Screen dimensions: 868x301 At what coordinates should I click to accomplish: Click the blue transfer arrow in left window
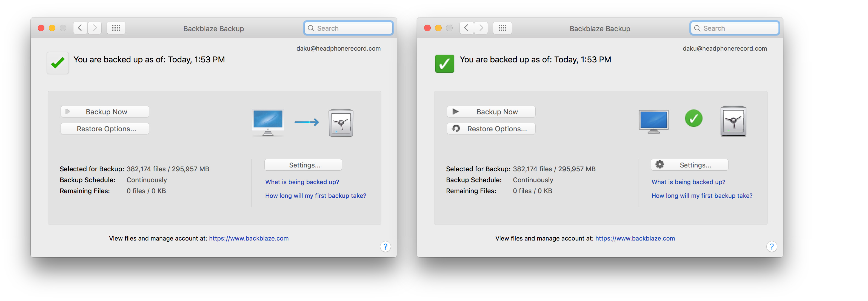click(x=307, y=122)
